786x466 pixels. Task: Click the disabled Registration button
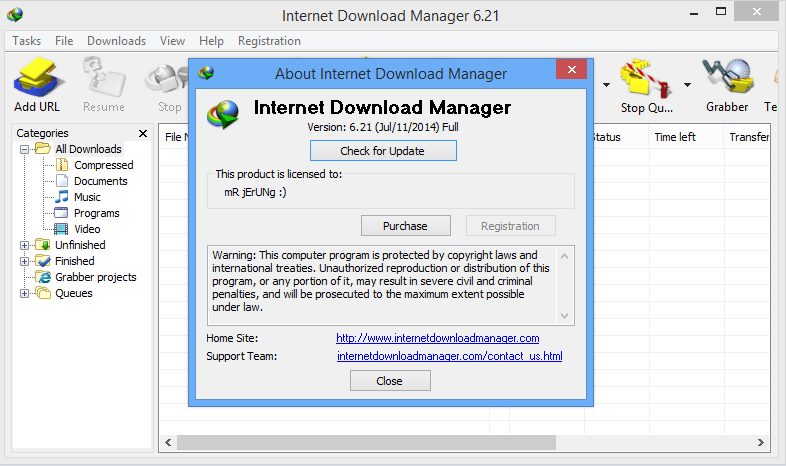tap(510, 226)
